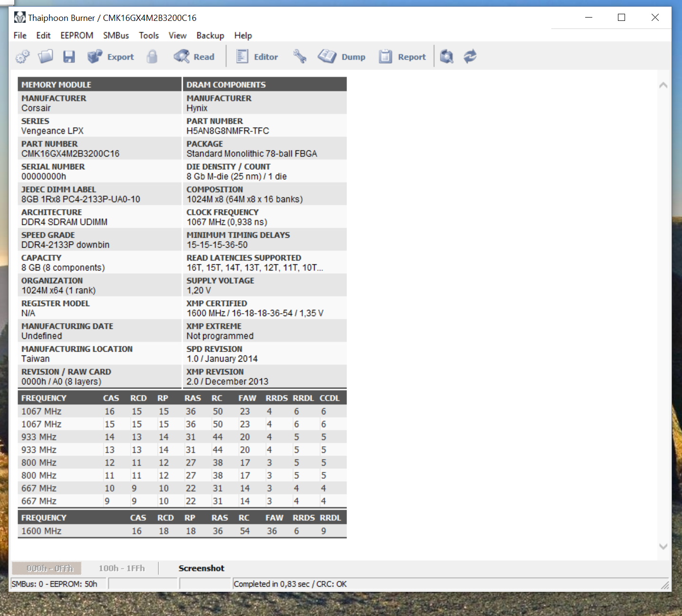Open the File menu
This screenshot has height=616, width=682.
coord(20,36)
